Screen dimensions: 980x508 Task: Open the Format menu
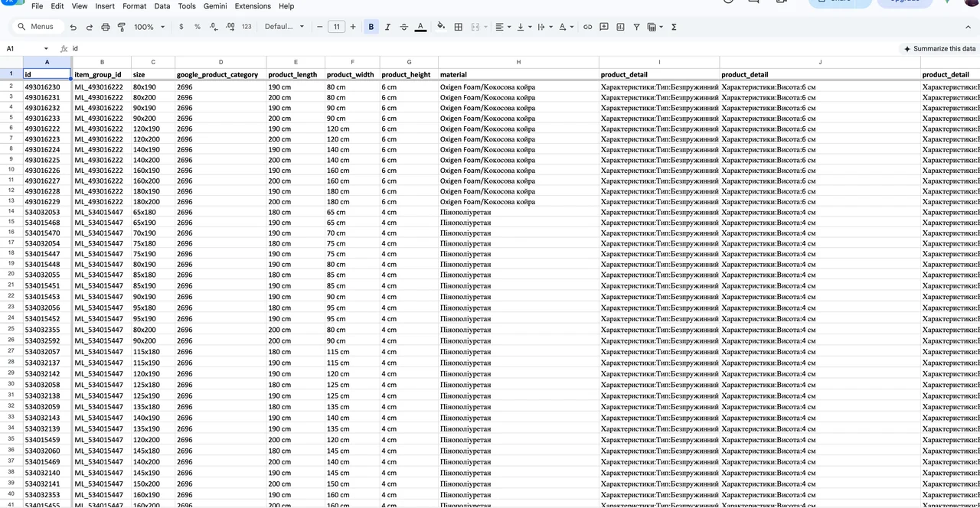click(x=135, y=6)
